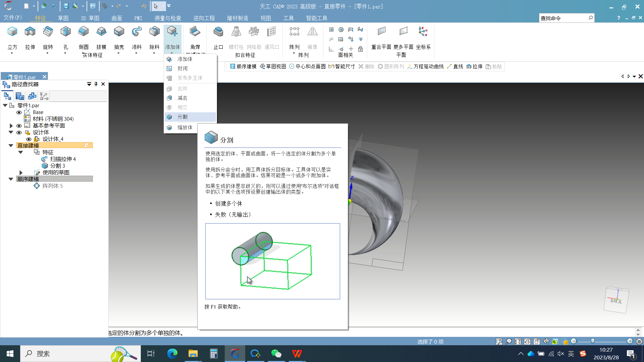Choose 减去 from the dropdown menu

[182, 98]
